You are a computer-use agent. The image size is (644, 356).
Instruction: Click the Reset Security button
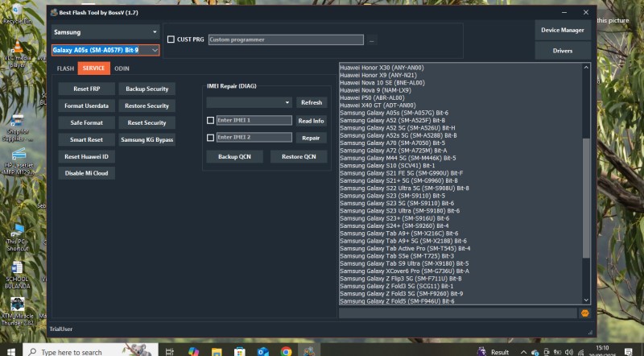tap(147, 122)
